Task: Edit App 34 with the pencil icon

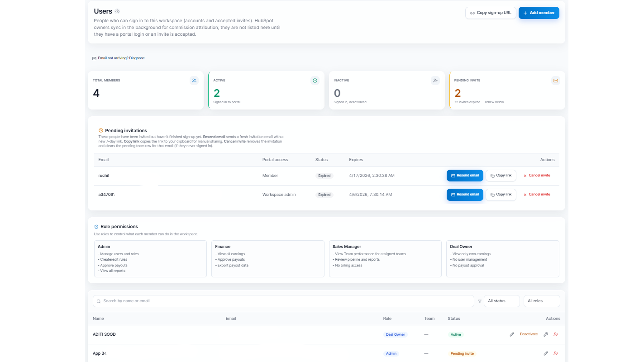Action: (546, 353)
